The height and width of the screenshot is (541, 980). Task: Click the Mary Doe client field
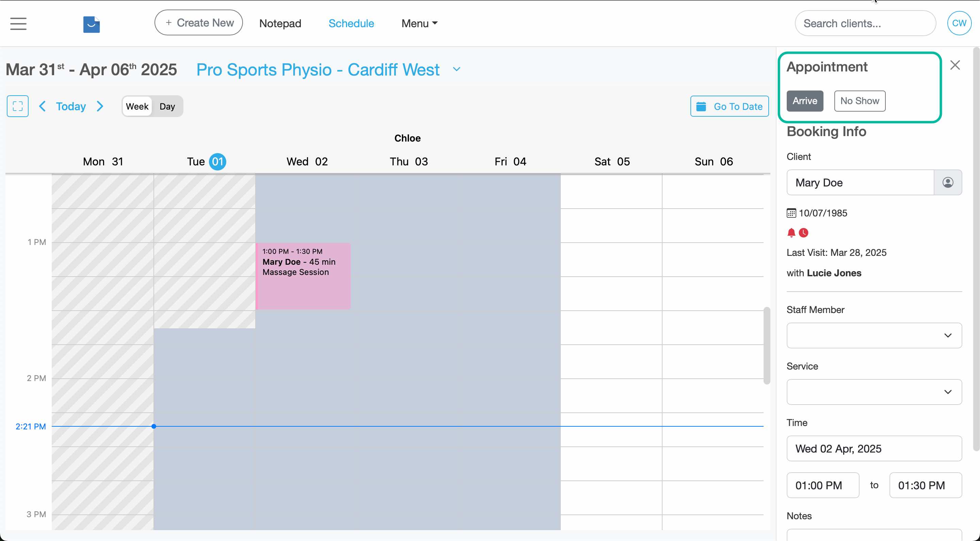click(x=860, y=183)
